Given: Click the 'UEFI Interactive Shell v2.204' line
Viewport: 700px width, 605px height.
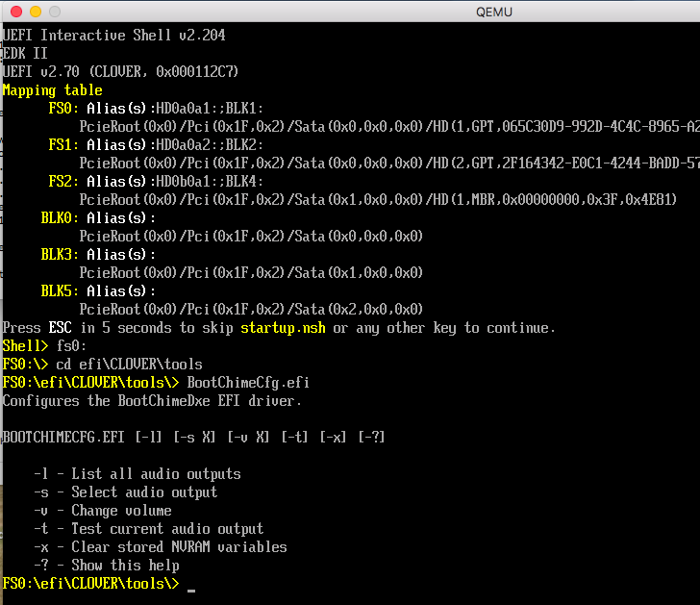Looking at the screenshot, I should click(113, 36).
